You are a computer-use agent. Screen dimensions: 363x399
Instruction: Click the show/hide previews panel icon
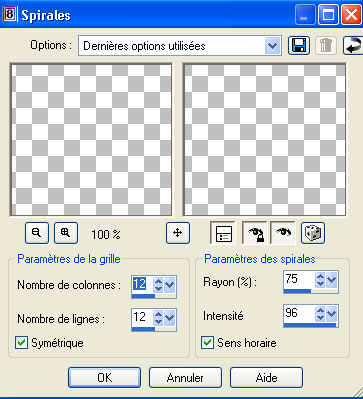pyautogui.click(x=223, y=233)
